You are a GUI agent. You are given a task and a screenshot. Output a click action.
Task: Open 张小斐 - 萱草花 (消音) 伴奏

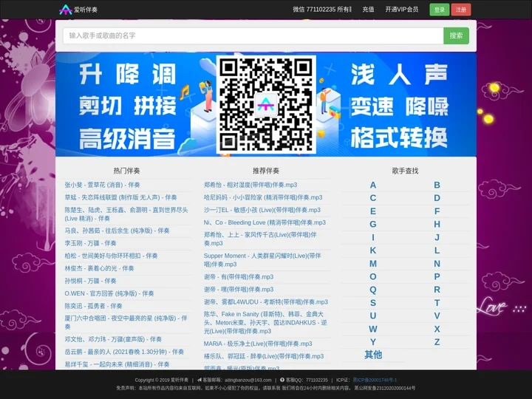pos(102,185)
